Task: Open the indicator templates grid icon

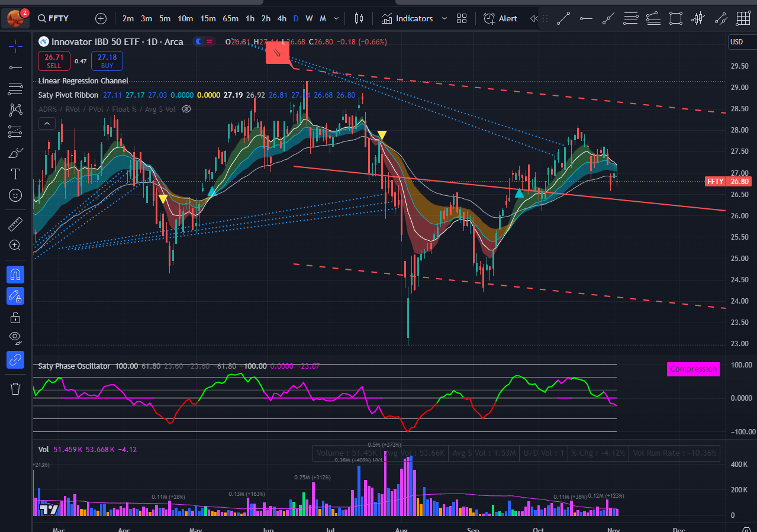Action: [x=462, y=18]
